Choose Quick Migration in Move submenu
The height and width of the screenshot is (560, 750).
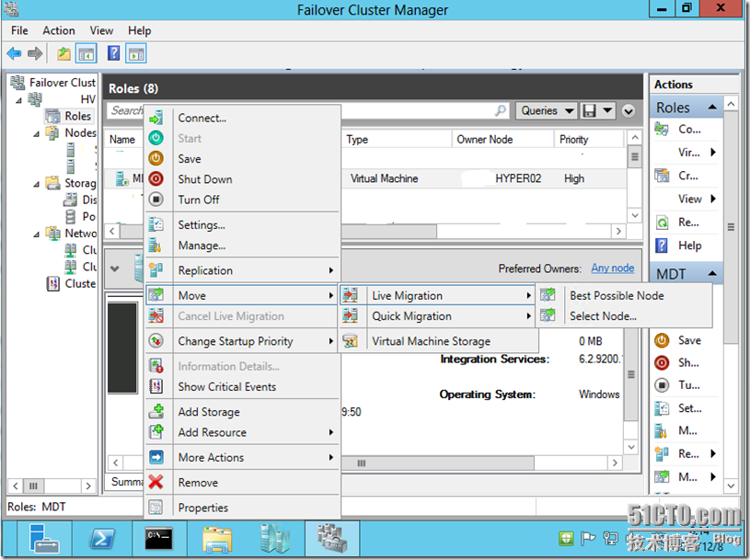437,316
